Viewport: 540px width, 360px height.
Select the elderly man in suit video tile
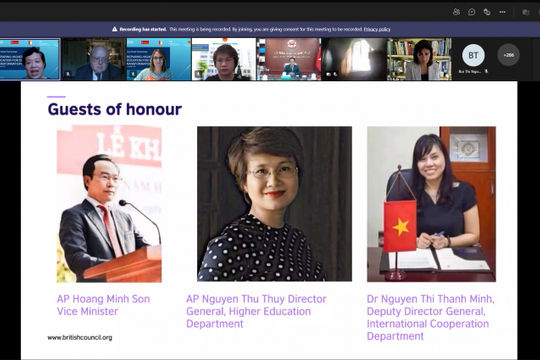[x=94, y=59]
